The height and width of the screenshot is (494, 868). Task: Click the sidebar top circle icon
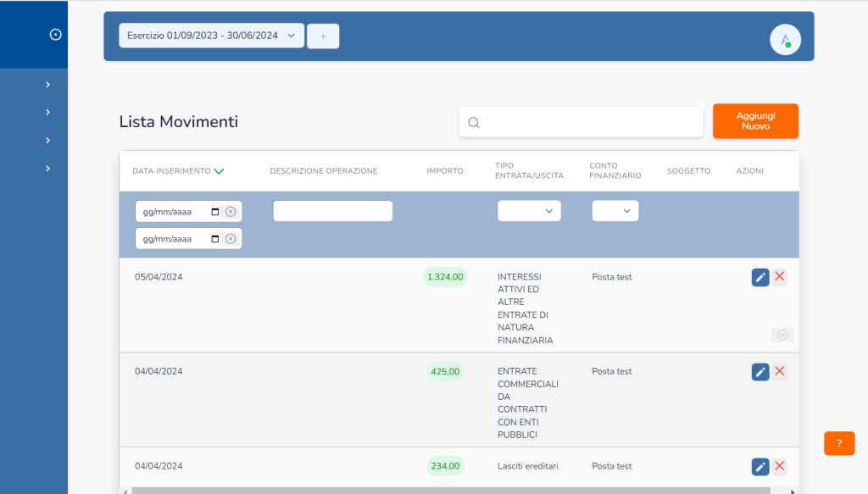tap(56, 35)
